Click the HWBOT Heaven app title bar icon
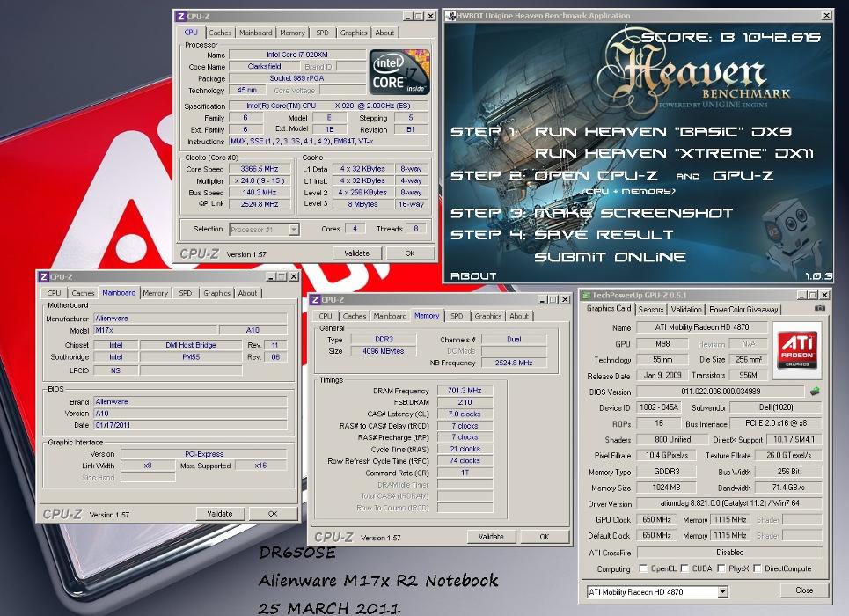The height and width of the screenshot is (616, 849). tap(450, 16)
